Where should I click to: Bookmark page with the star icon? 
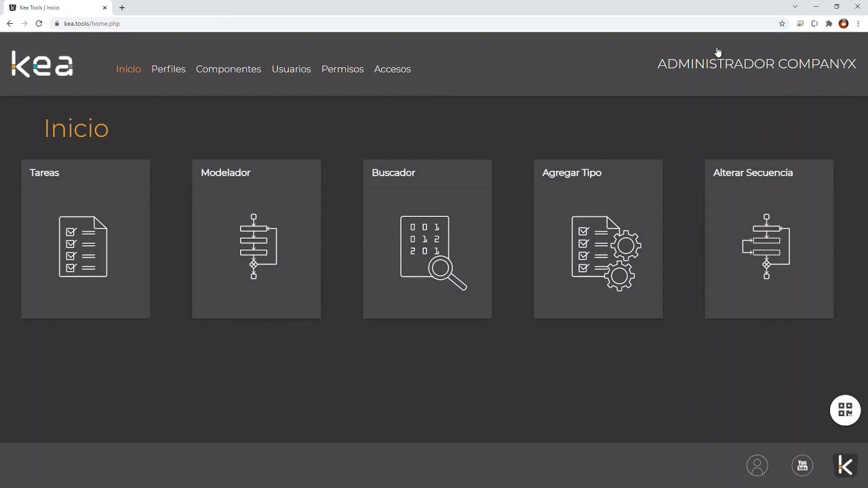pyautogui.click(x=782, y=24)
